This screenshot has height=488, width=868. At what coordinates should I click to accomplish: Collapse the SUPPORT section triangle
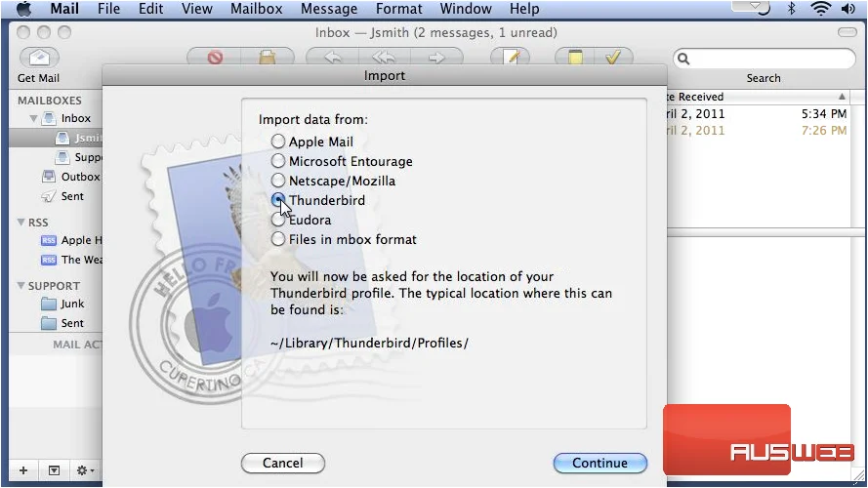coord(21,286)
